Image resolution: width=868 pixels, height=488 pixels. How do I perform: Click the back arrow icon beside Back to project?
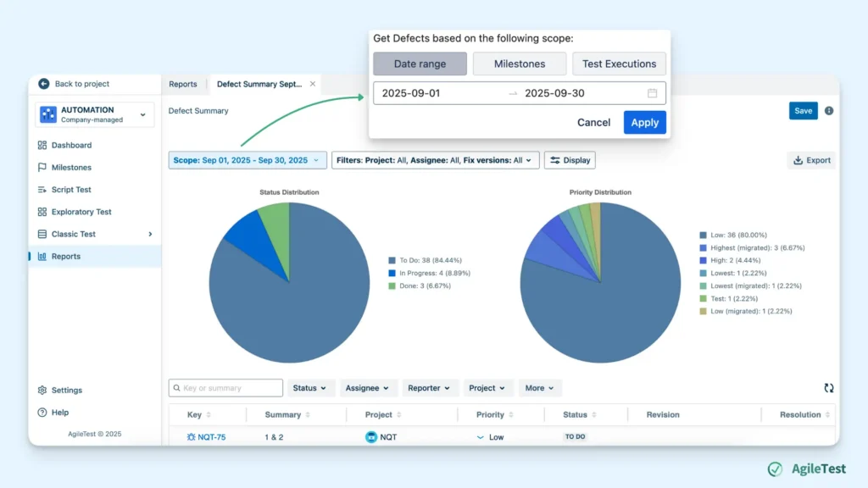coord(44,84)
